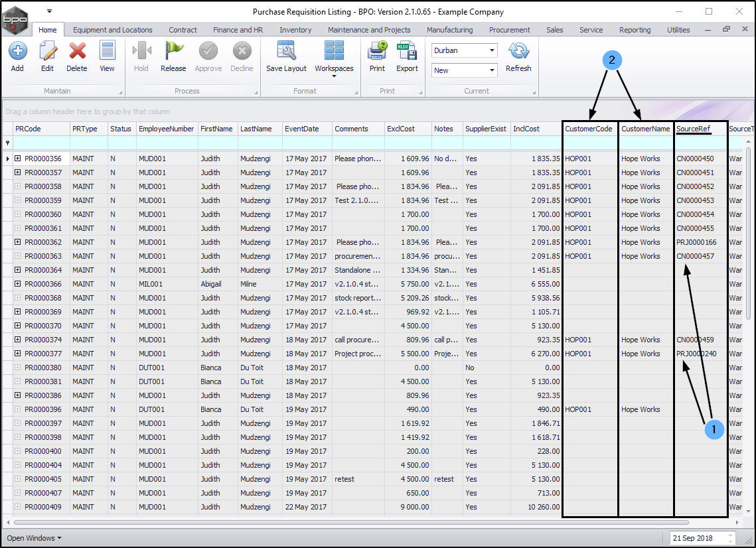Open the Inventory ribbon tab
The width and height of the screenshot is (756, 548).
click(295, 30)
